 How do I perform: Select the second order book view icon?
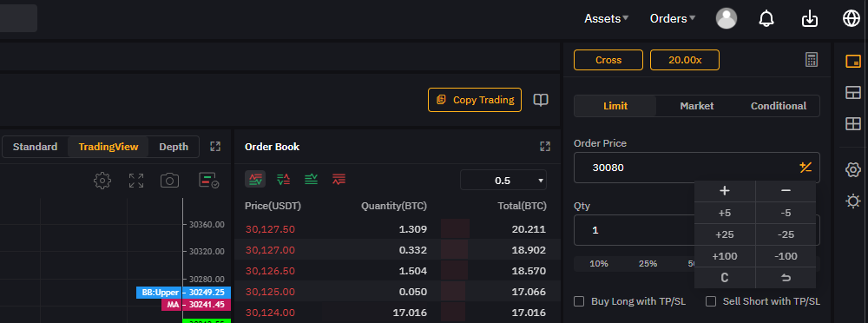tap(284, 179)
